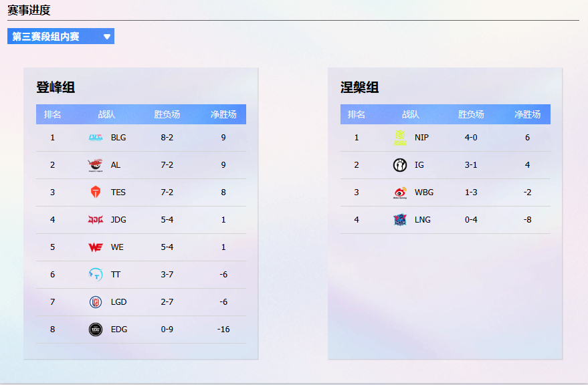Click the WBG team logo
This screenshot has width=588, height=385.
400,192
